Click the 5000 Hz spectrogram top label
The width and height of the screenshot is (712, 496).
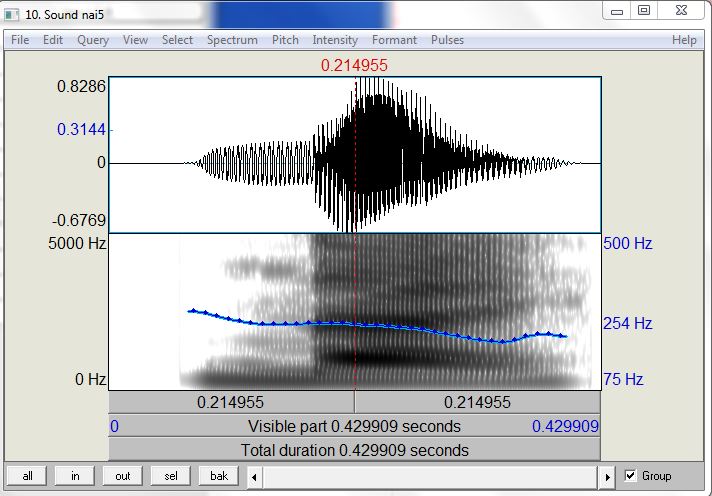(x=77, y=243)
